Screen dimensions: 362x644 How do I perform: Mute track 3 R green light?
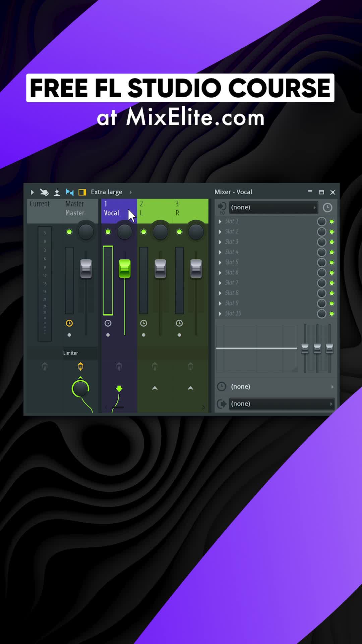tap(179, 232)
